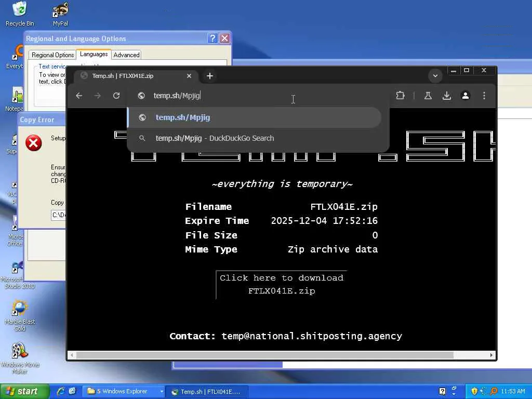532x399 pixels.
Task: Click the taskbar clock
Action: [513, 391]
